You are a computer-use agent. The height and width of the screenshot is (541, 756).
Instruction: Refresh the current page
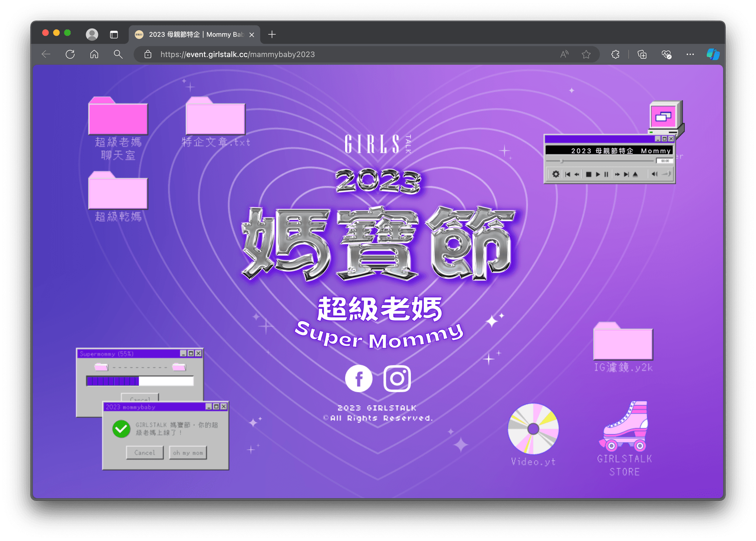tap(70, 54)
